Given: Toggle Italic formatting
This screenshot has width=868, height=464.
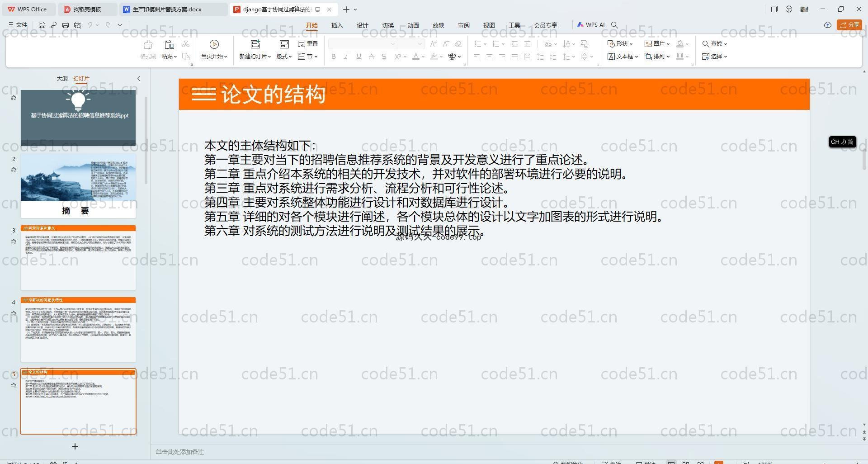Looking at the screenshot, I should pyautogui.click(x=346, y=57).
